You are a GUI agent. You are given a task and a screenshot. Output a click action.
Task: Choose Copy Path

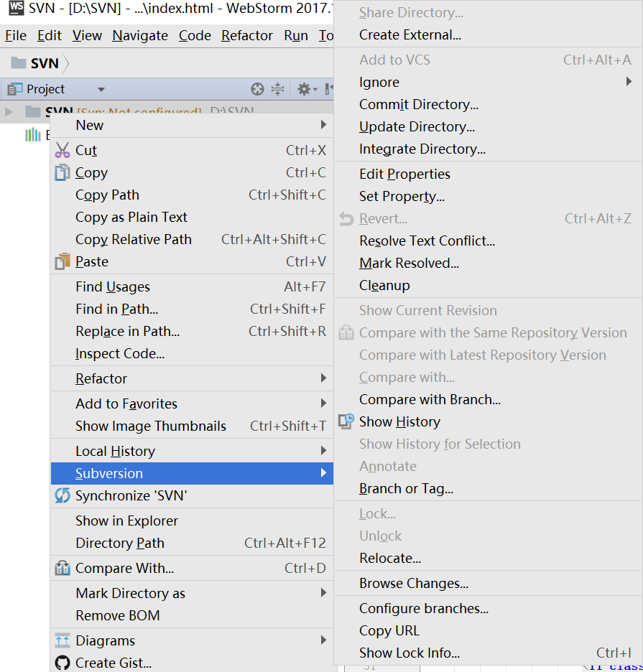point(192,195)
